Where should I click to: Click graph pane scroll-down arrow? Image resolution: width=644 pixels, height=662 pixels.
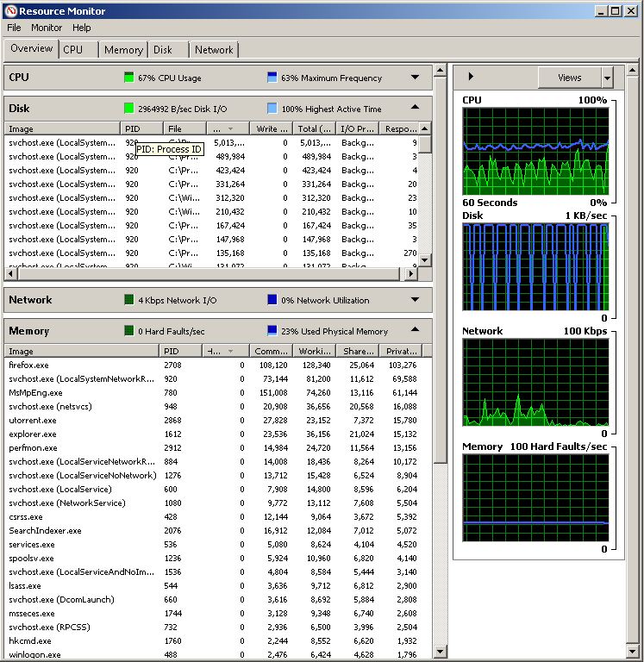[632, 652]
